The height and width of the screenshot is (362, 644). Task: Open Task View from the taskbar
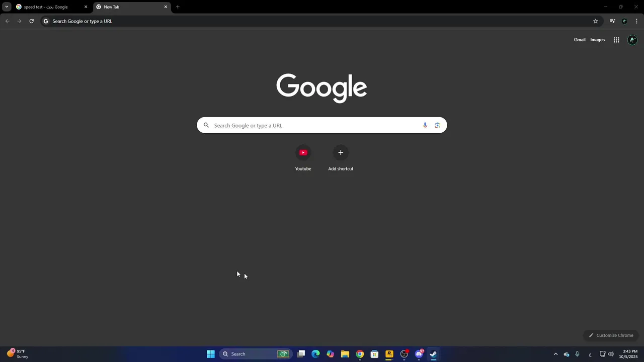point(301,354)
